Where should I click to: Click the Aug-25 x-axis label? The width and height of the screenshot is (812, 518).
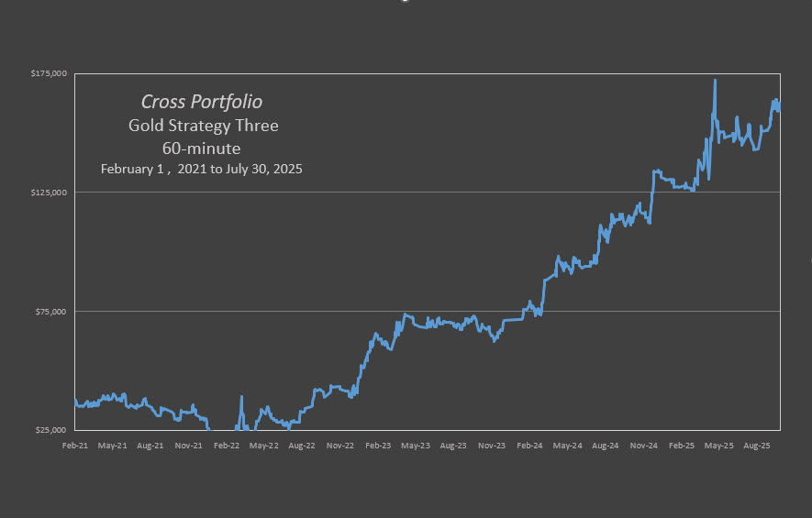pos(757,446)
